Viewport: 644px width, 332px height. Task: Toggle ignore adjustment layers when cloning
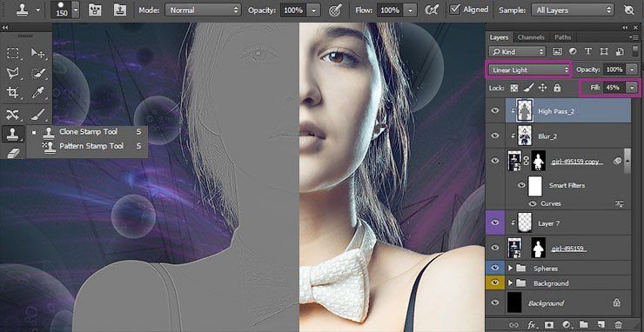click(x=629, y=10)
